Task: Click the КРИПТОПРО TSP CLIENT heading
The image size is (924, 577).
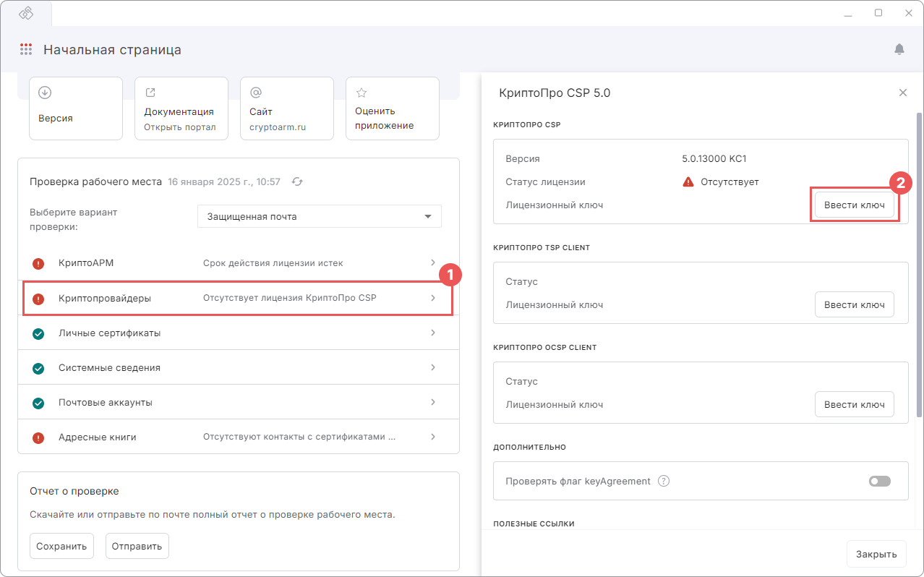Action: [x=542, y=248]
